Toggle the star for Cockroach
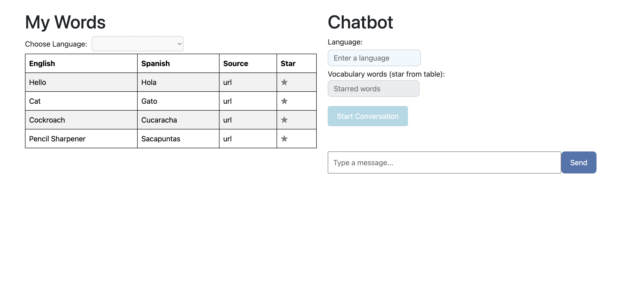The image size is (644, 296). pos(284,120)
